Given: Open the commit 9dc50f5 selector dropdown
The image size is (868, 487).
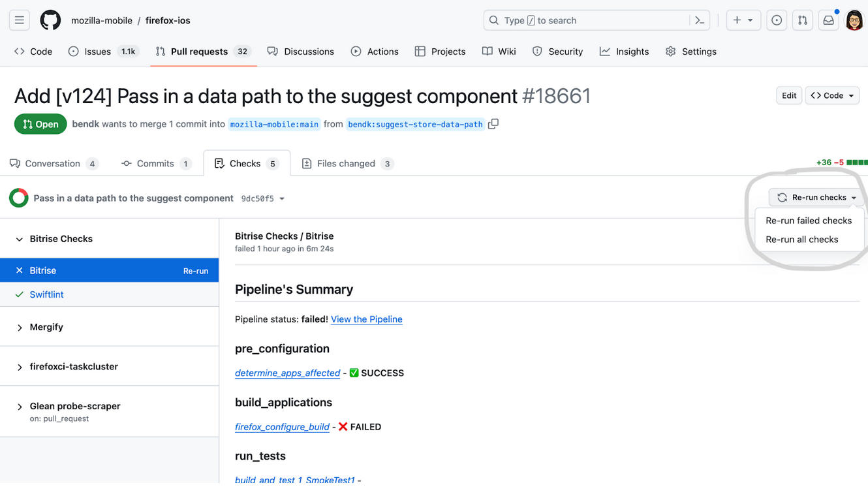Looking at the screenshot, I should [263, 198].
